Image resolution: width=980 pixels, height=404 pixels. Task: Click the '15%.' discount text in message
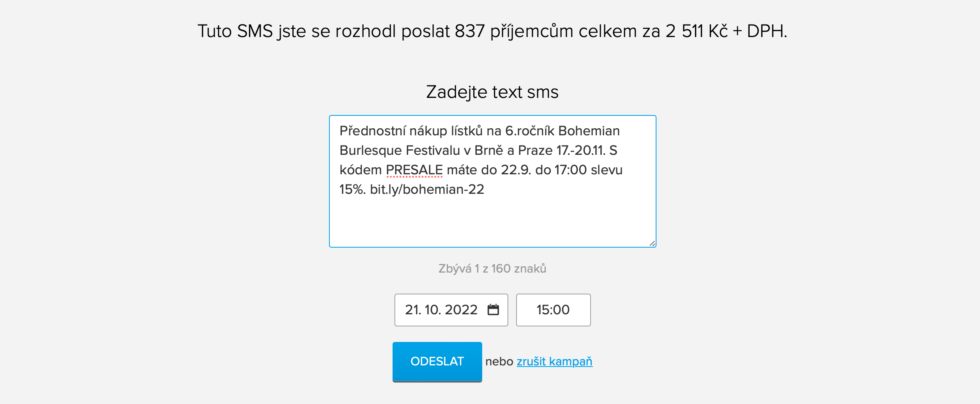click(x=352, y=190)
